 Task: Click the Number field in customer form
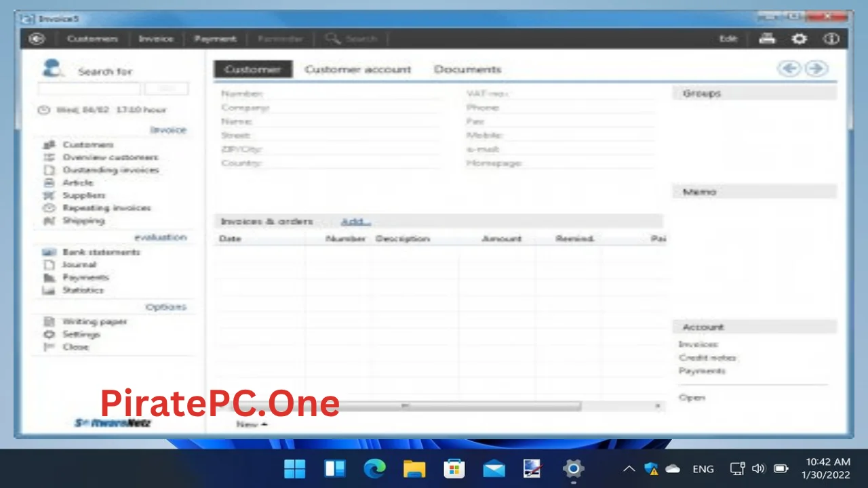tap(330, 94)
